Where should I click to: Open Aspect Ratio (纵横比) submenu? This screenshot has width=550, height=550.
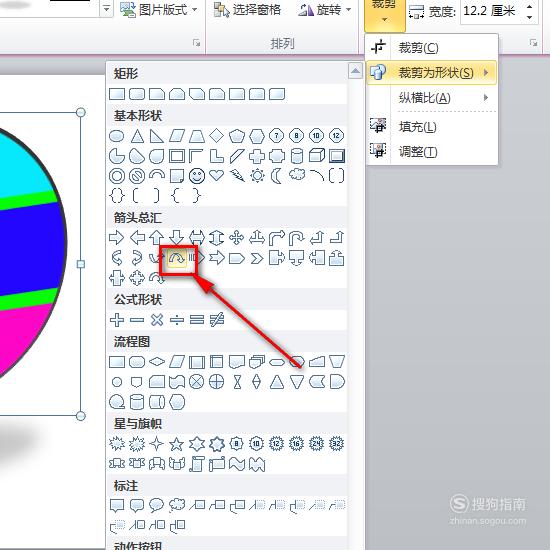coord(431,98)
